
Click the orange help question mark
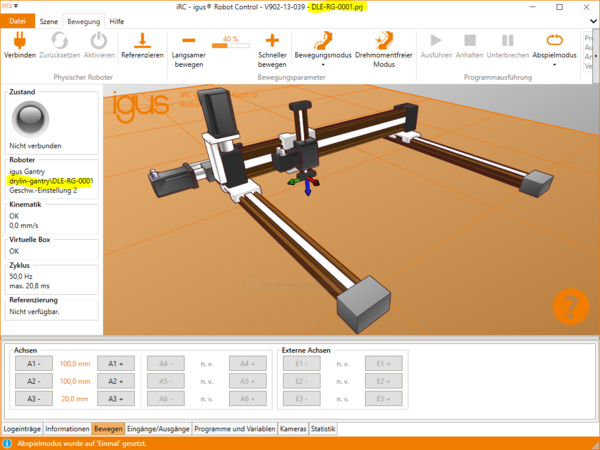[571, 307]
